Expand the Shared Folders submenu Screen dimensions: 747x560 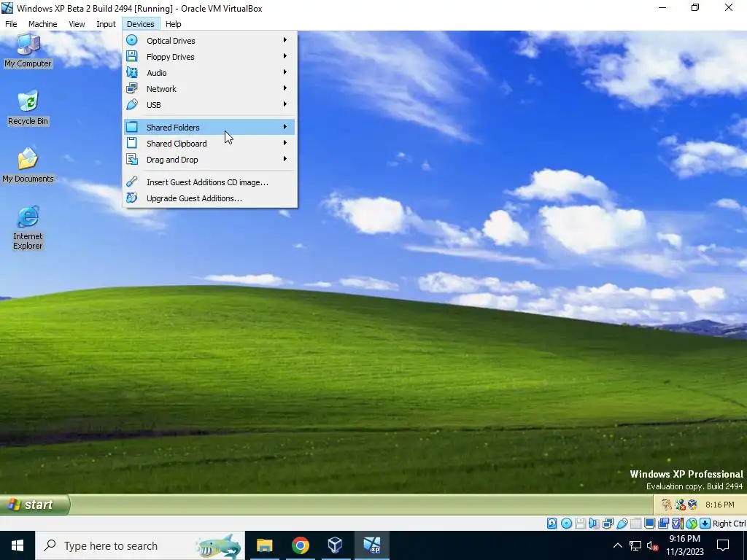coord(209,127)
